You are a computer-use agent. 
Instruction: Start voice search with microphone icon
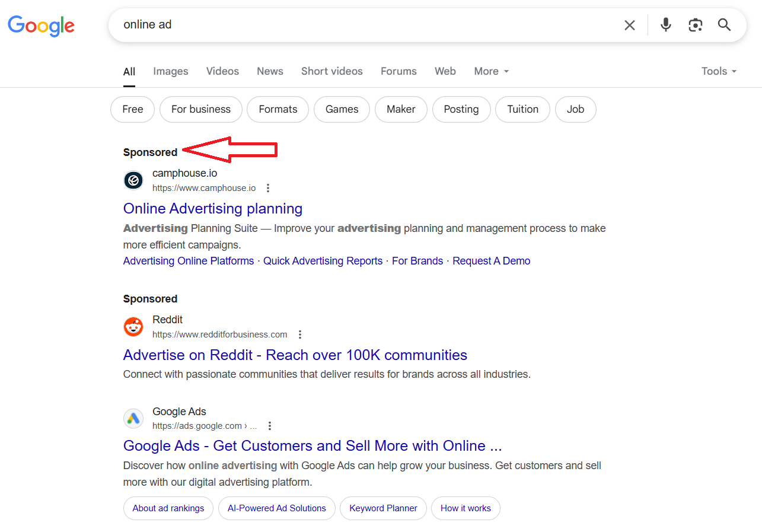(666, 25)
